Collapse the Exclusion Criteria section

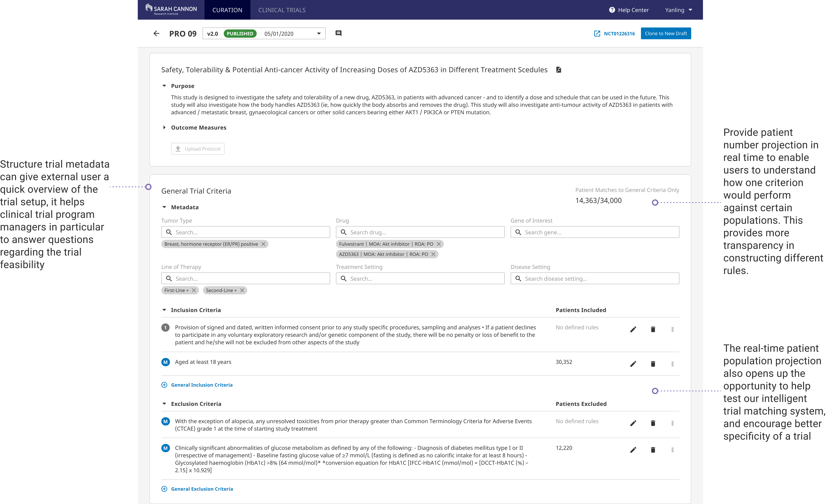point(164,404)
